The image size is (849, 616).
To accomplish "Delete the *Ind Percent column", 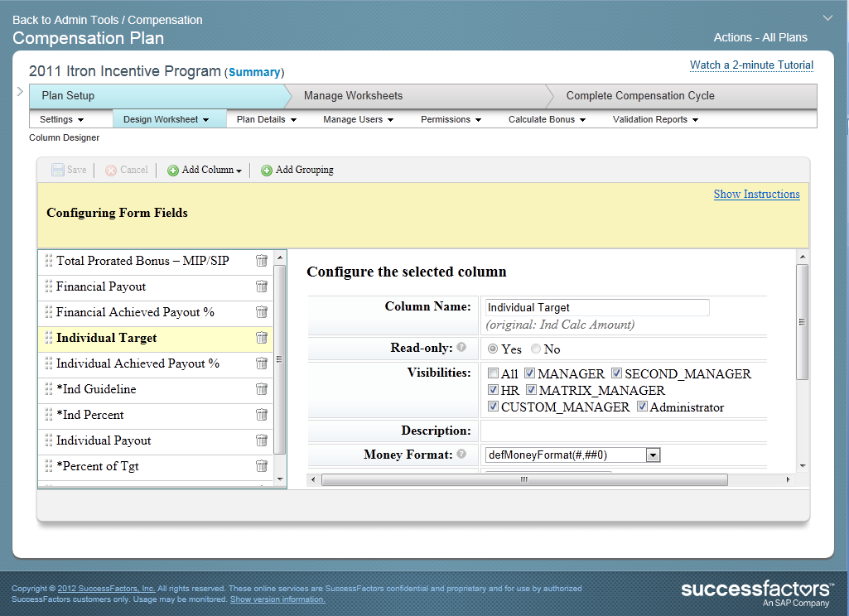I will pyautogui.click(x=262, y=415).
